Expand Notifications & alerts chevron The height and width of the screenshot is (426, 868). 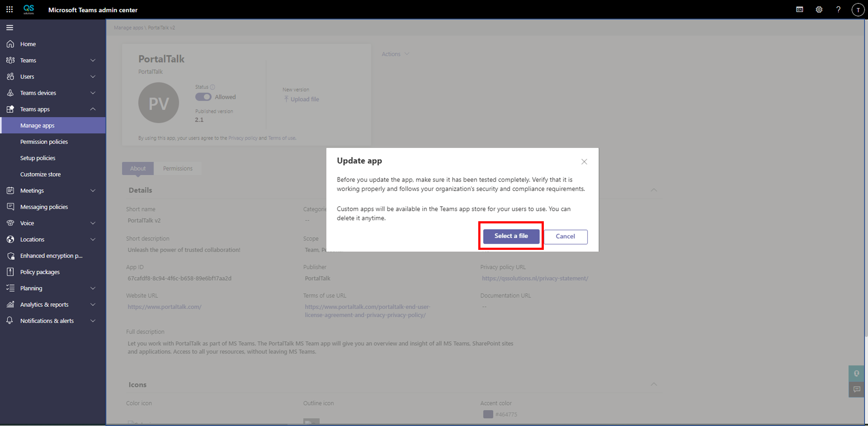pos(93,321)
